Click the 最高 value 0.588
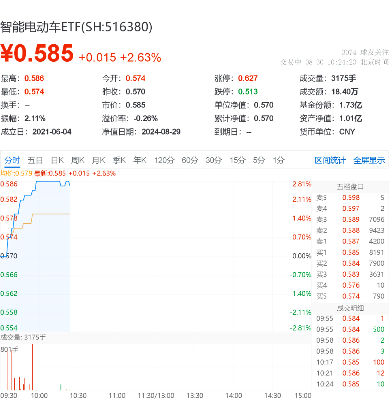 pyautogui.click(x=34, y=78)
